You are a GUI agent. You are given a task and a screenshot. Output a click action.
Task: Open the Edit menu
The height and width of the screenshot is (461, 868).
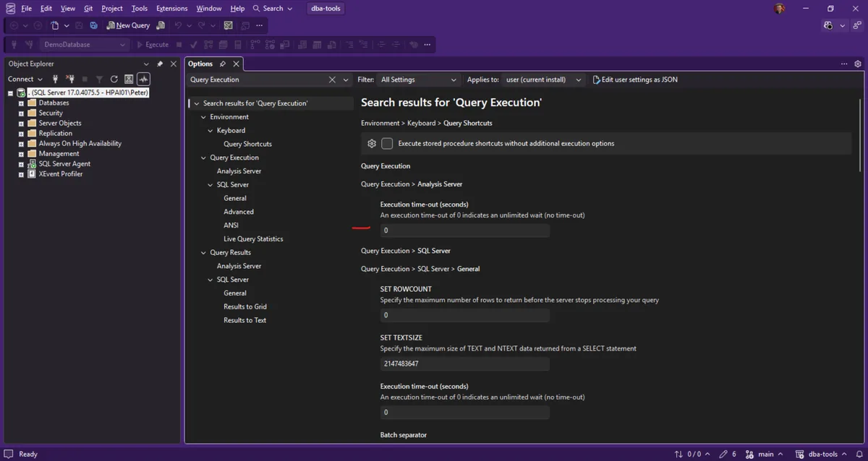[x=46, y=9]
